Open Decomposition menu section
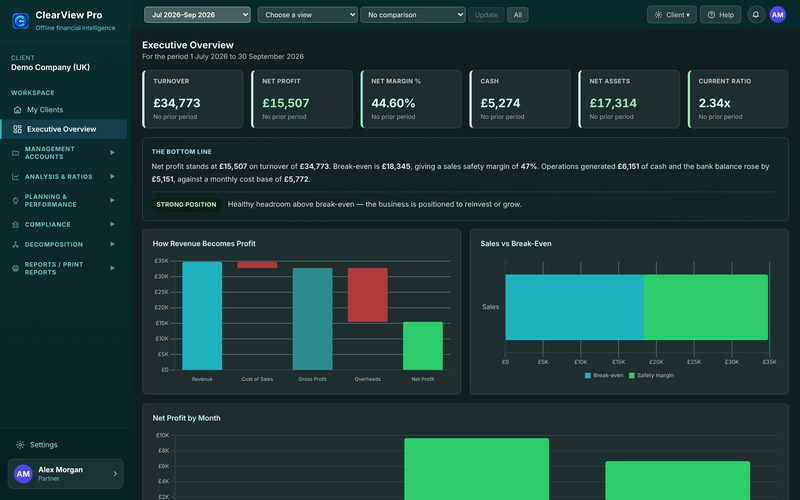 63,244
